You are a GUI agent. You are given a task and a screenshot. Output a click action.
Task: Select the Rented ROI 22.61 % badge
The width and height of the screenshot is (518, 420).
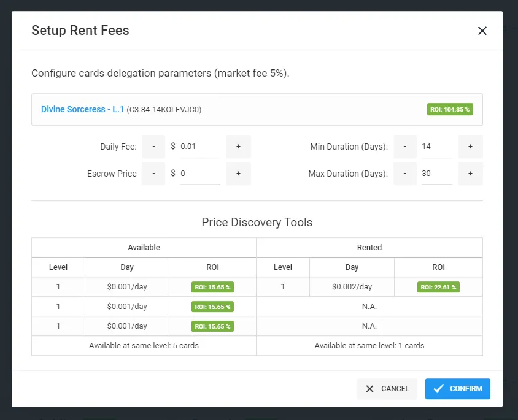pos(438,287)
